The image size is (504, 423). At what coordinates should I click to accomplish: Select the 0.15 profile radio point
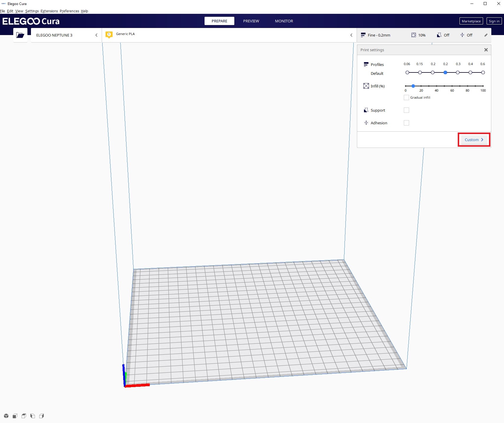click(x=420, y=72)
